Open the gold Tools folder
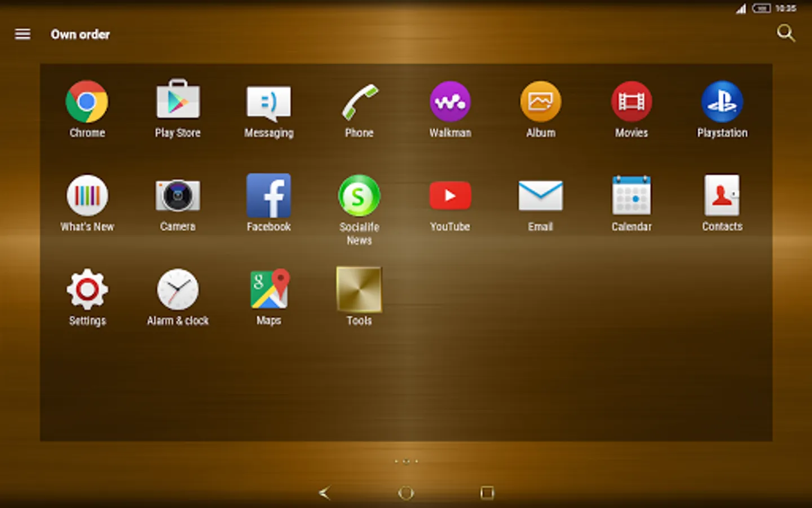The width and height of the screenshot is (812, 508). pyautogui.click(x=359, y=290)
